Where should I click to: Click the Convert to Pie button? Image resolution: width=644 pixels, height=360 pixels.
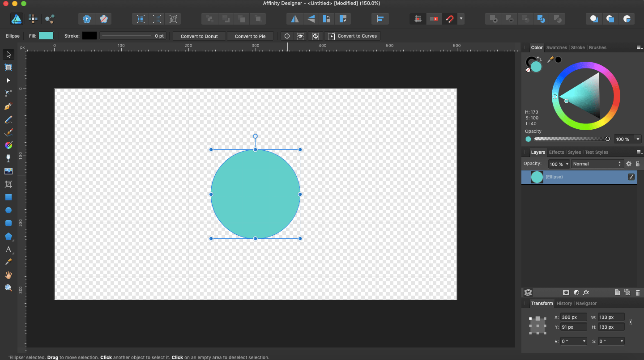click(250, 36)
